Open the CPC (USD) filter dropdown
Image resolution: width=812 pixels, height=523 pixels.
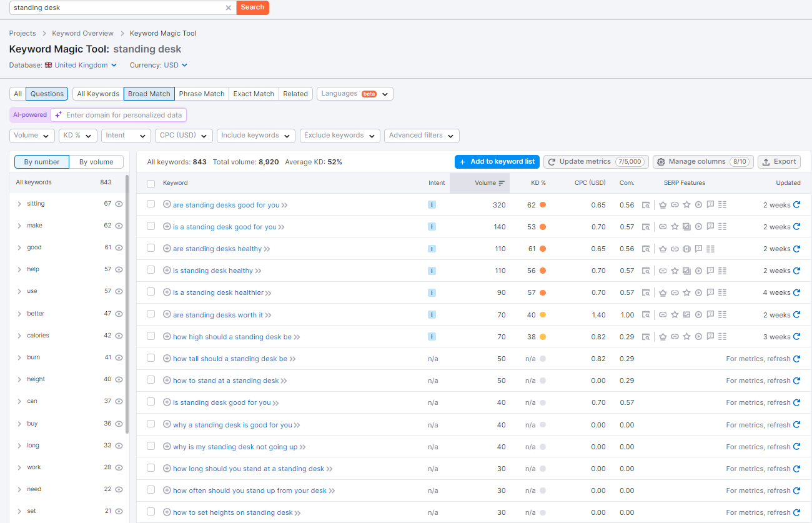[x=184, y=136]
